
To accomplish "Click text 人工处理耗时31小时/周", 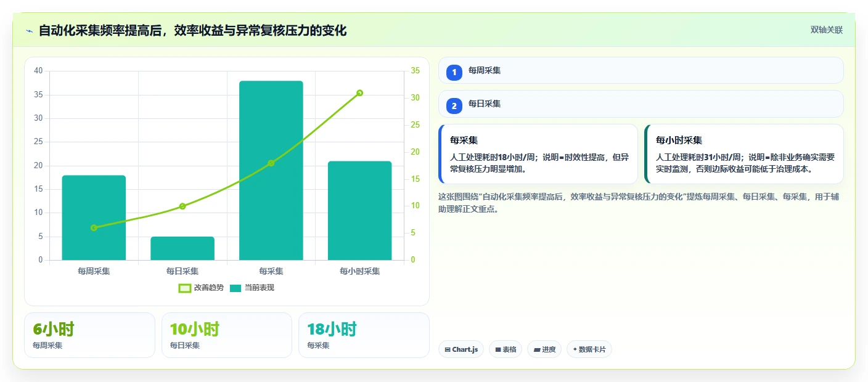I will coord(698,157).
